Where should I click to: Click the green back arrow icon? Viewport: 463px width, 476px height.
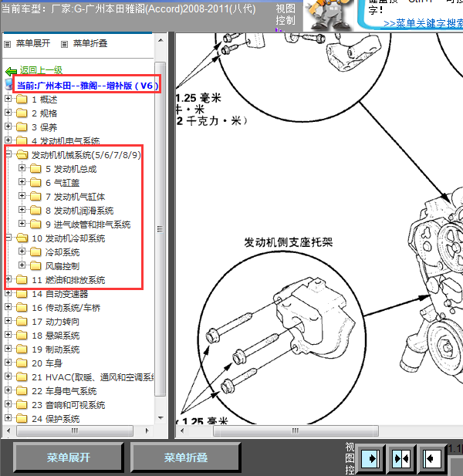(x=12, y=71)
